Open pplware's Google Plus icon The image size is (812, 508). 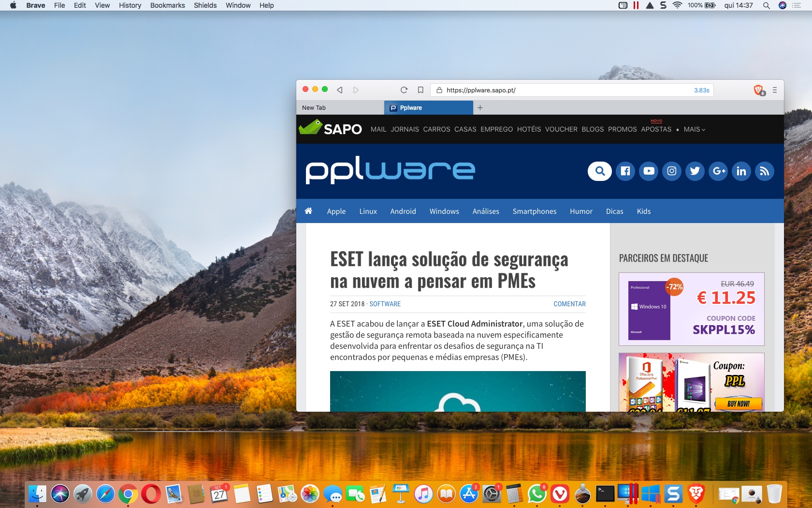pos(718,171)
